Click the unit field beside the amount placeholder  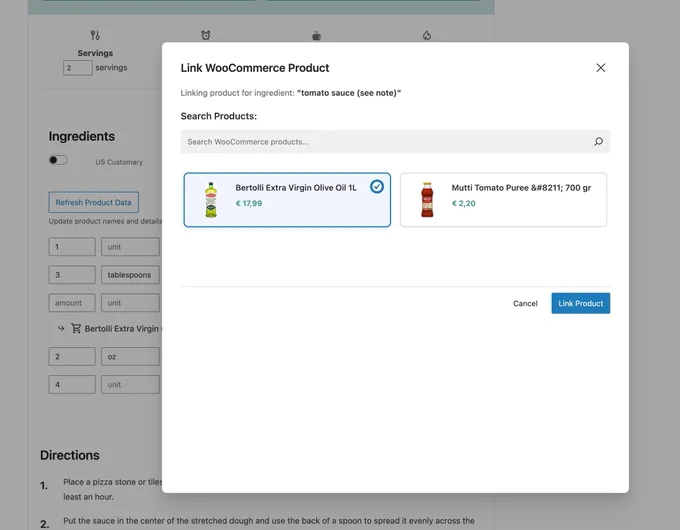131,303
